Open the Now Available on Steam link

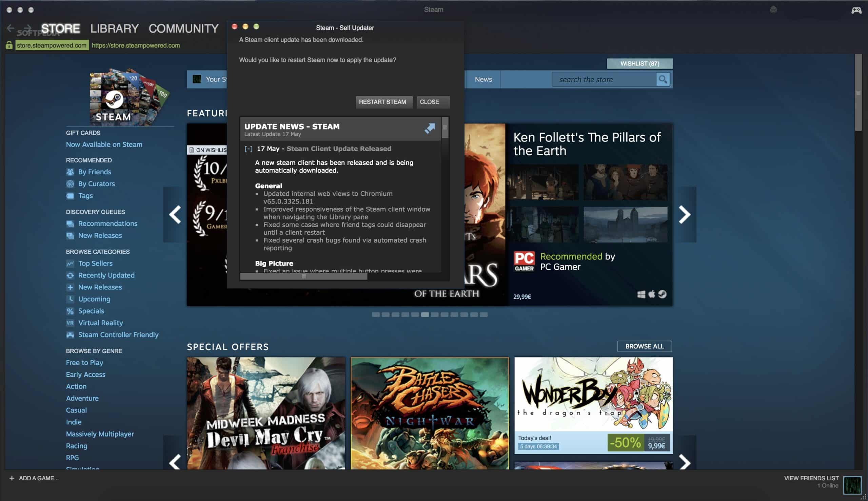104,144
